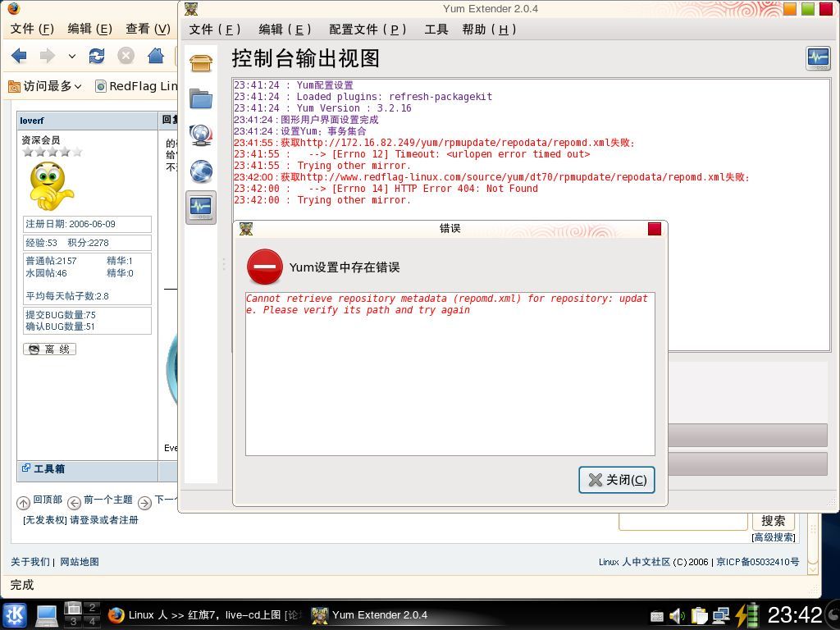This screenshot has height=630, width=840.
Task: Select the 'Loaded plugins: refresh-packagekit' console line
Action: (x=363, y=97)
